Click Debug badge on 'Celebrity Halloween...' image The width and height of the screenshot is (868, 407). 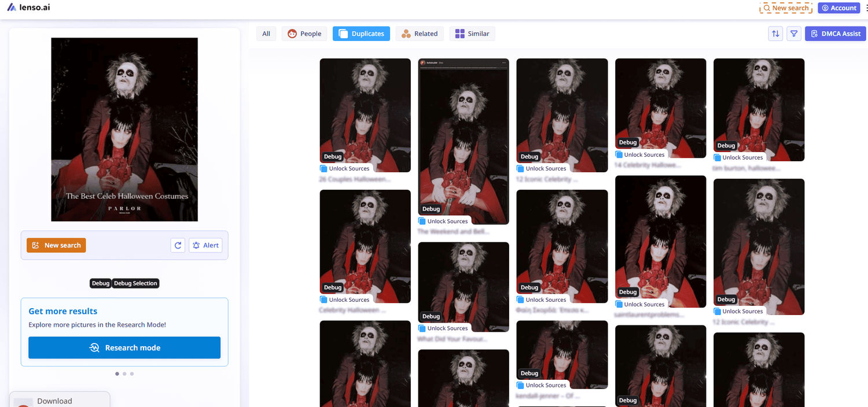(x=333, y=287)
